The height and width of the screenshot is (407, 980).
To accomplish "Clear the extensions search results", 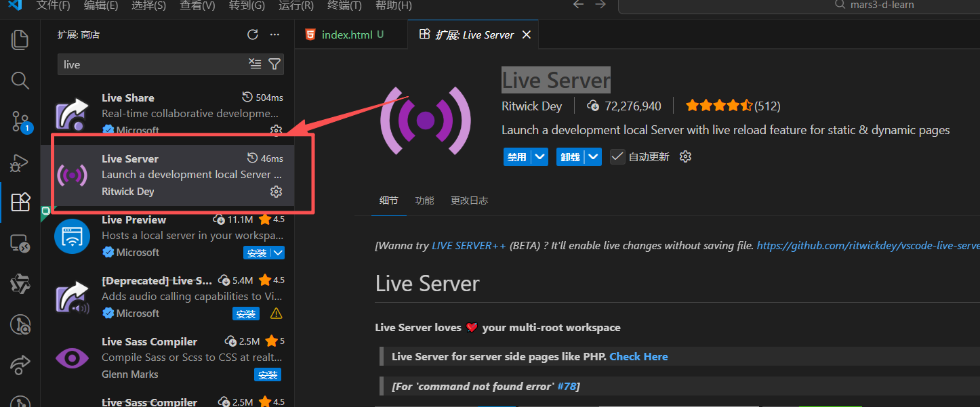I will (255, 64).
